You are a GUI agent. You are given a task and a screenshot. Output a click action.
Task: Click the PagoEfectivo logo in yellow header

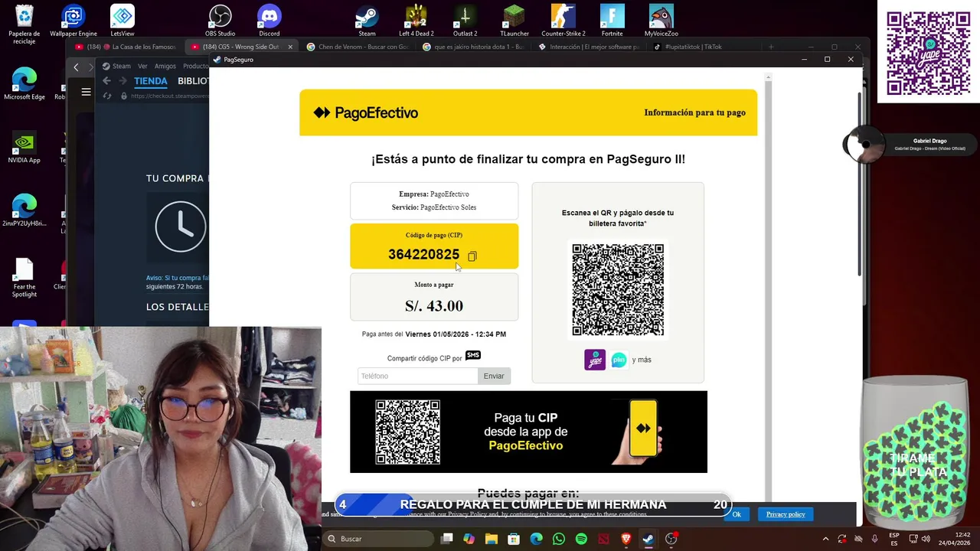(x=365, y=113)
